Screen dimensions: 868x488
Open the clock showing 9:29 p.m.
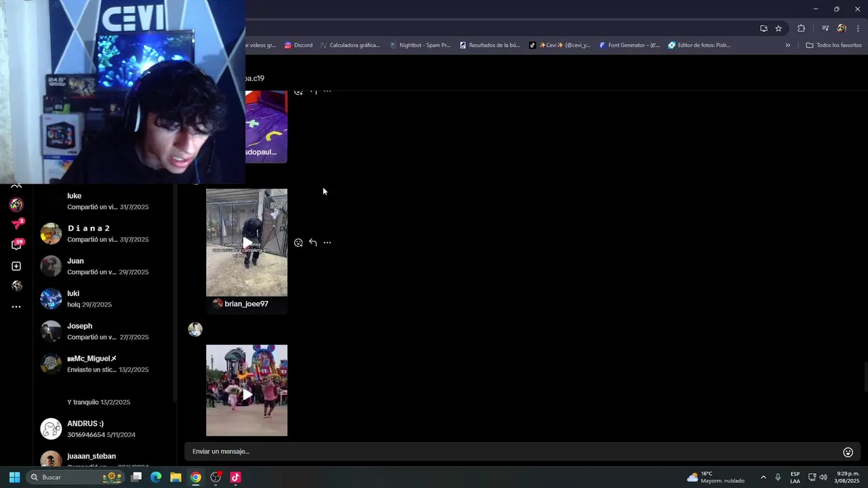pos(848,477)
